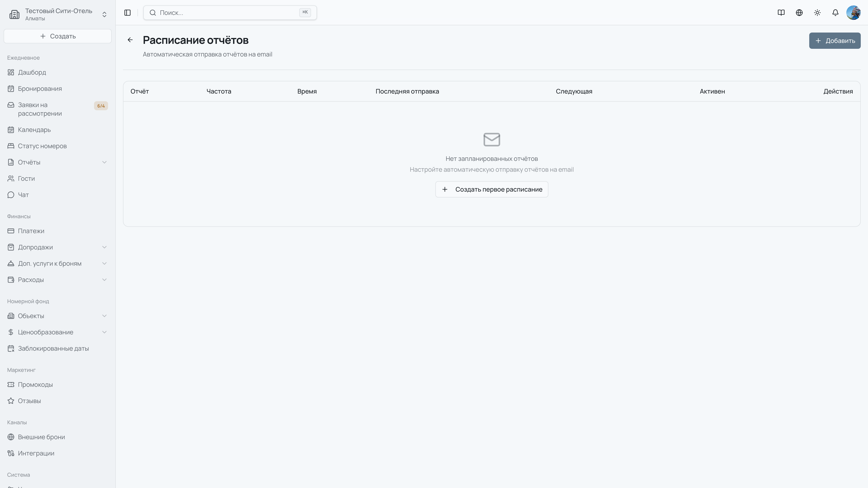Click the Отчёт column header
The width and height of the screenshot is (868, 488).
tap(139, 91)
